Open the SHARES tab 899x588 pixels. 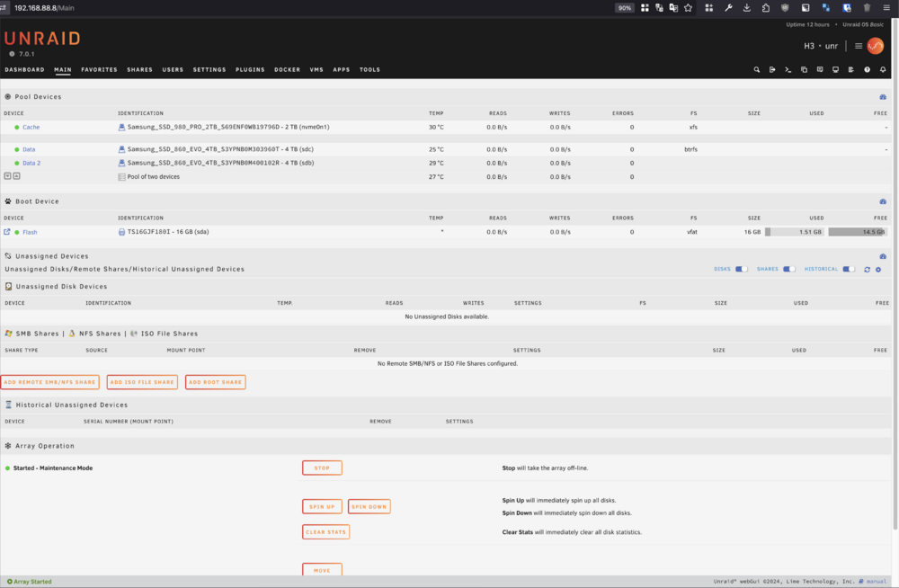pos(140,70)
